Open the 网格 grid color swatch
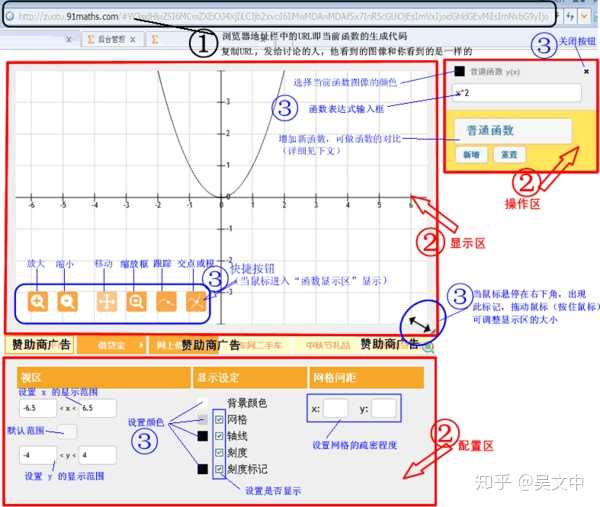This screenshot has width=600, height=507. [203, 420]
